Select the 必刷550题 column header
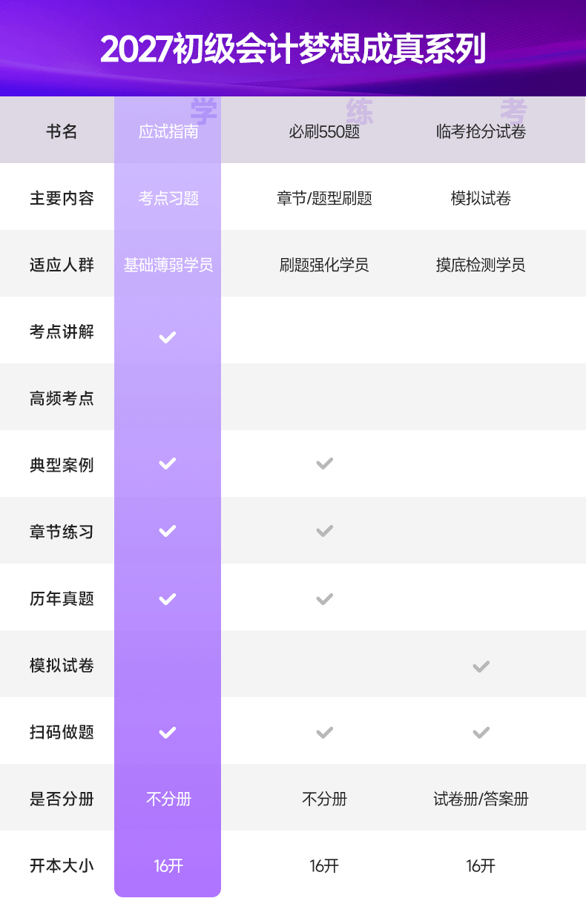Viewport: 586px width, 924px height. click(324, 132)
